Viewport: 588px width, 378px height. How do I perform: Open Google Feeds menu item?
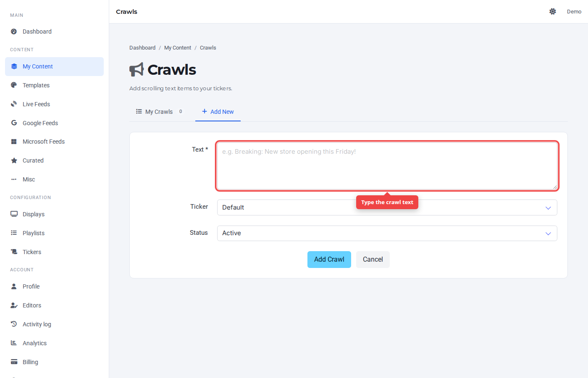click(55, 123)
